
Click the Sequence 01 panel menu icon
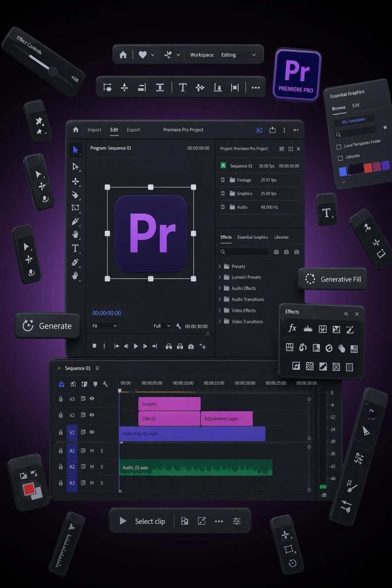point(98,368)
